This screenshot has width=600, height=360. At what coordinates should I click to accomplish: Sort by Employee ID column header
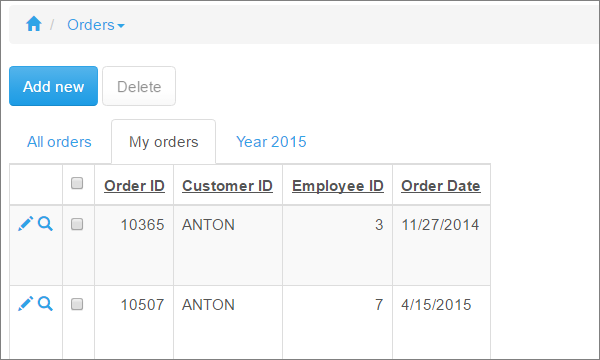coord(338,186)
